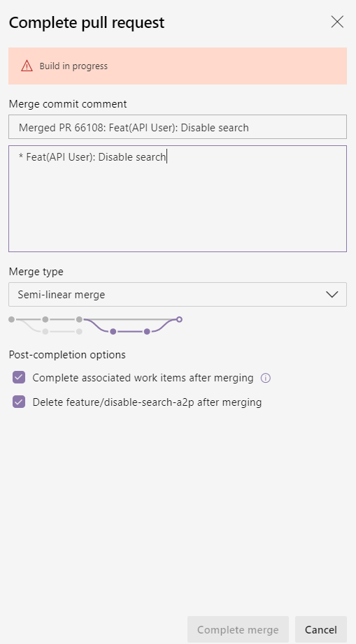Click the Build in progress warning icon
Viewport: 356px width, 644px height.
[x=27, y=66]
